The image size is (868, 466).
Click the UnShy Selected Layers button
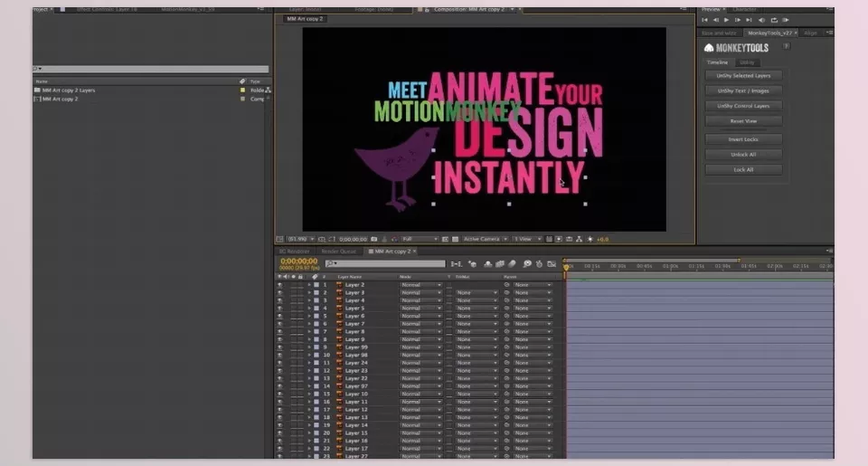(743, 76)
